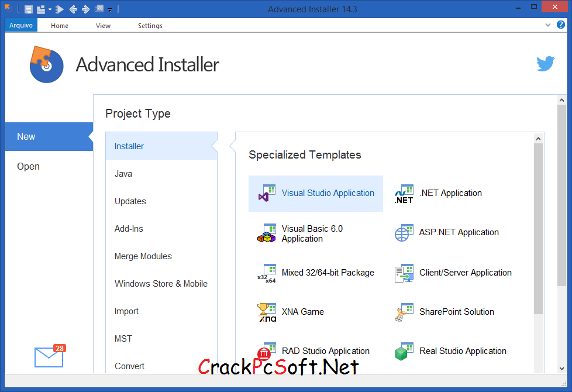Select the Updates project category
The image size is (572, 392).
(161, 201)
